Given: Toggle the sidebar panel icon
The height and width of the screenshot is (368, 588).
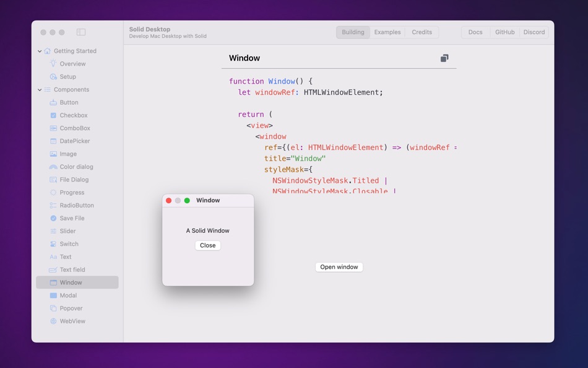Looking at the screenshot, I should click(x=81, y=32).
